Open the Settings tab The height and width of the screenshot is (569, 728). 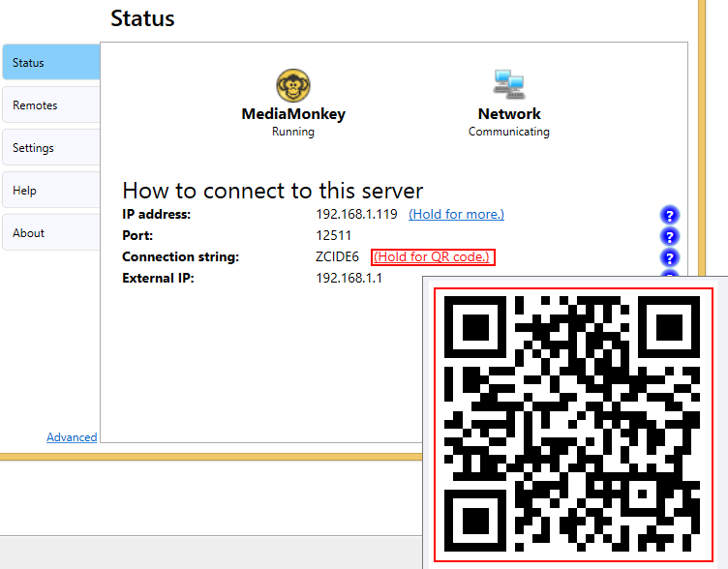[51, 148]
